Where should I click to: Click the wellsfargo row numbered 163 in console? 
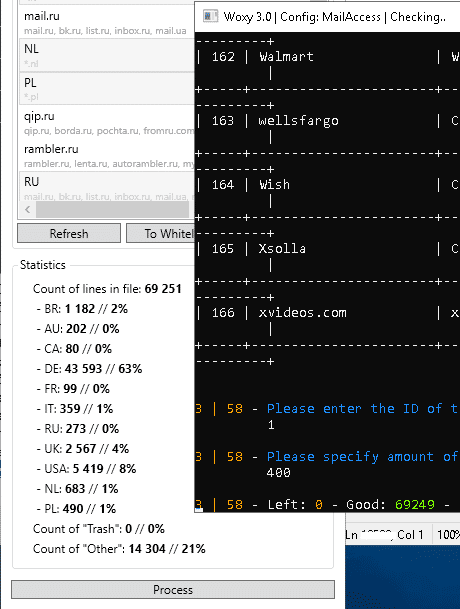[x=327, y=121]
